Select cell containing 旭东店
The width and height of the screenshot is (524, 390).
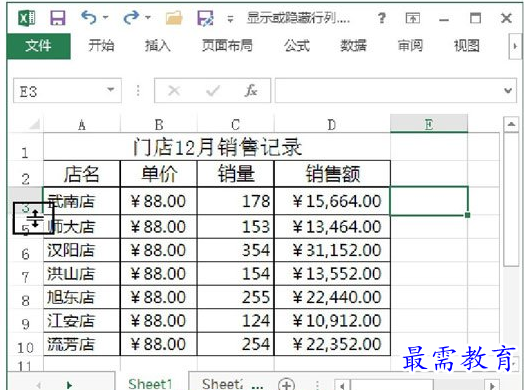pos(82,297)
